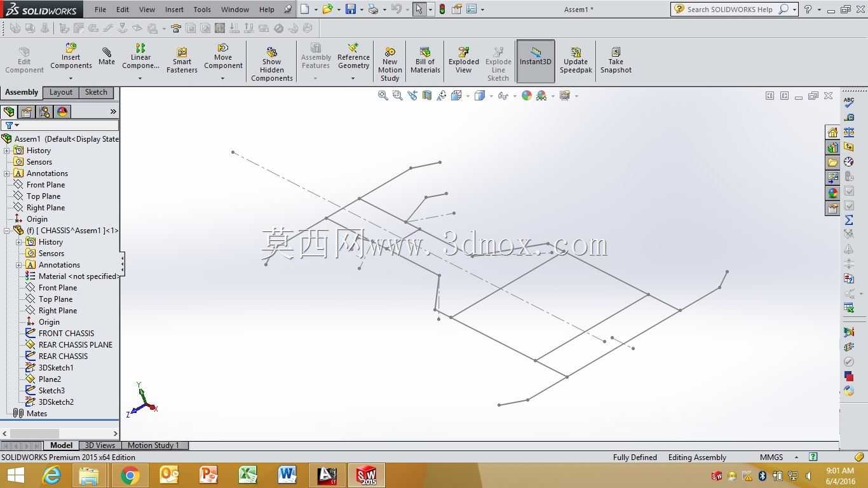Click the Previous View icon
This screenshot has width=868, height=488.
(412, 95)
